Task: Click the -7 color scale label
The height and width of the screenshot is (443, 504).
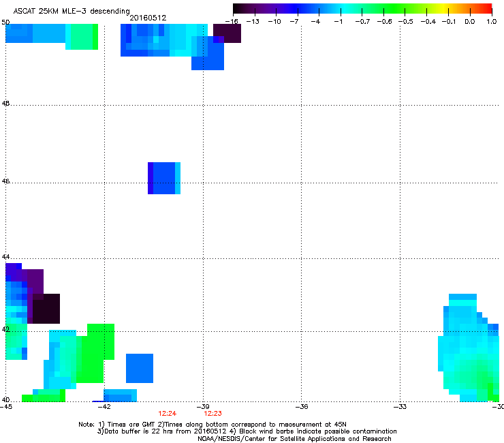Action: pyautogui.click(x=293, y=22)
